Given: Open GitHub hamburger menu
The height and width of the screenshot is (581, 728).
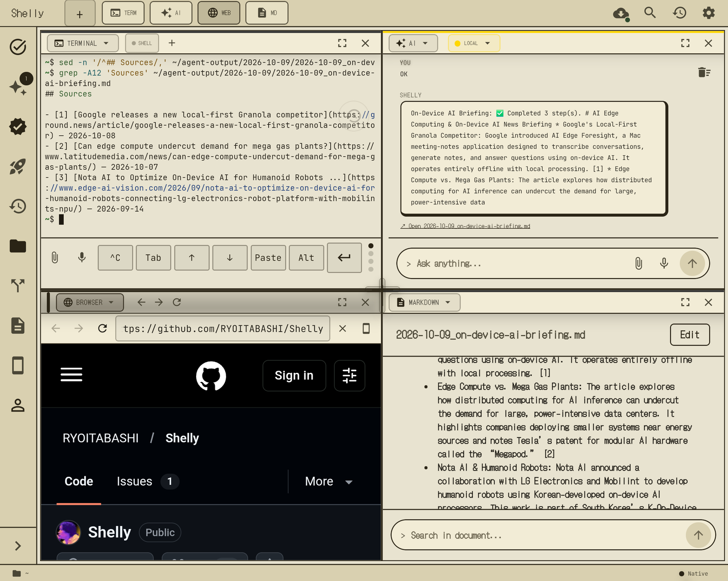Looking at the screenshot, I should coord(71,375).
